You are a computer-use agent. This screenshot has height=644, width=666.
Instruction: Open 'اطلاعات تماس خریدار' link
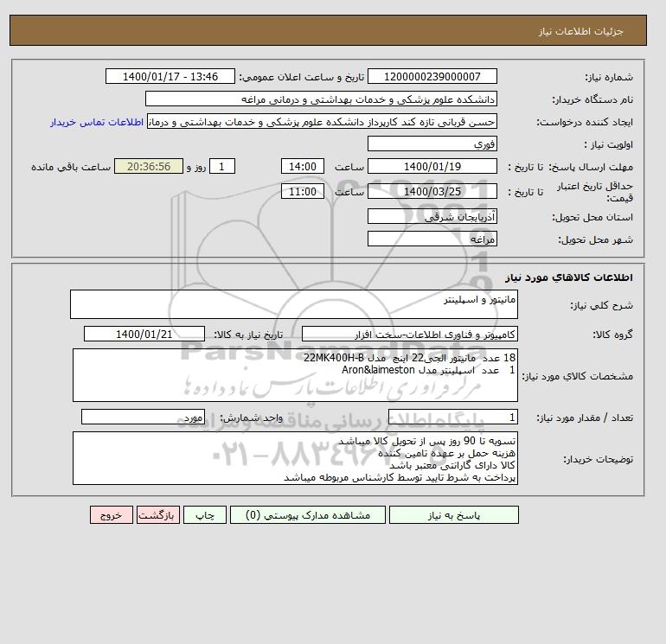[97, 122]
